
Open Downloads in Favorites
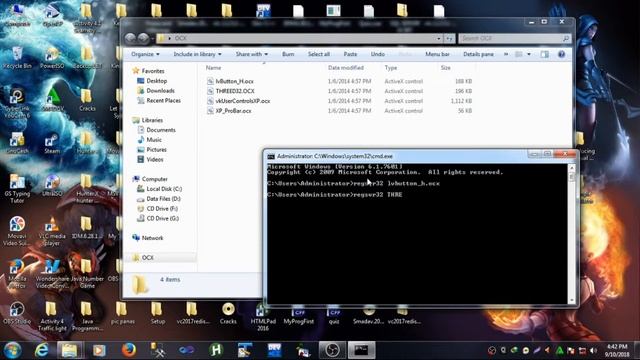156,91
